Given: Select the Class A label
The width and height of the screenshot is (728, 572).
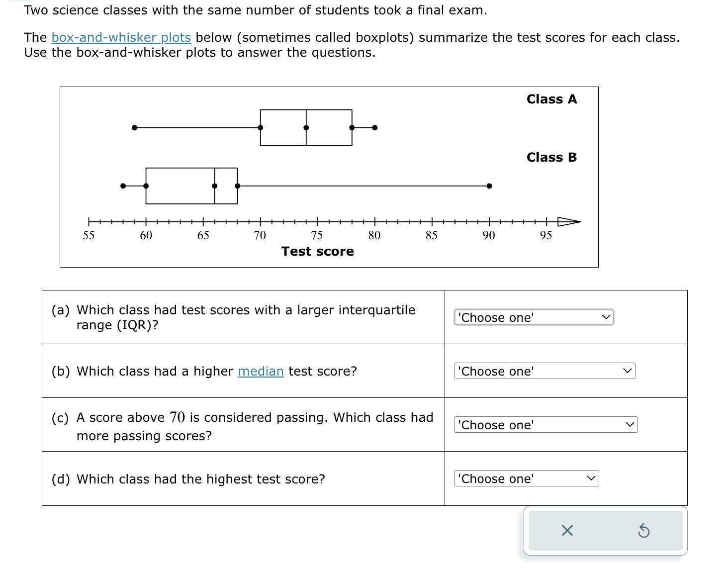Looking at the screenshot, I should click(x=552, y=99).
